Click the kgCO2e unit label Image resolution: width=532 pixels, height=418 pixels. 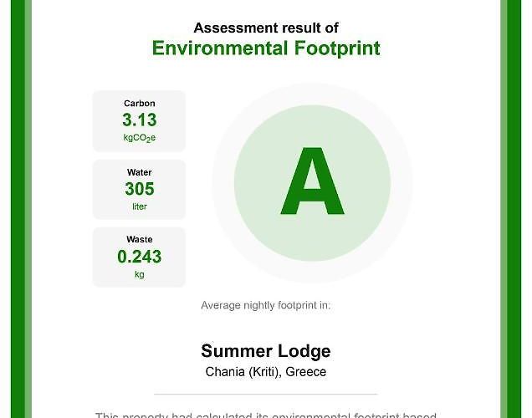tap(140, 138)
